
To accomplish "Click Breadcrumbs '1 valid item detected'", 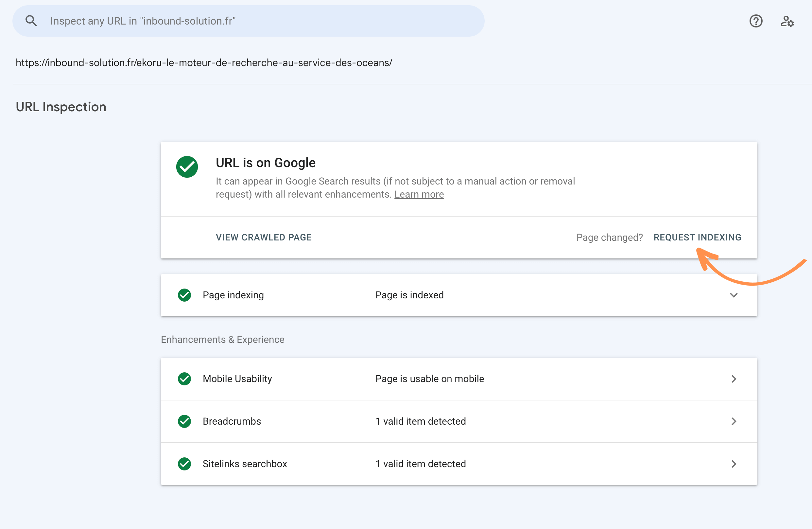I will 420,421.
